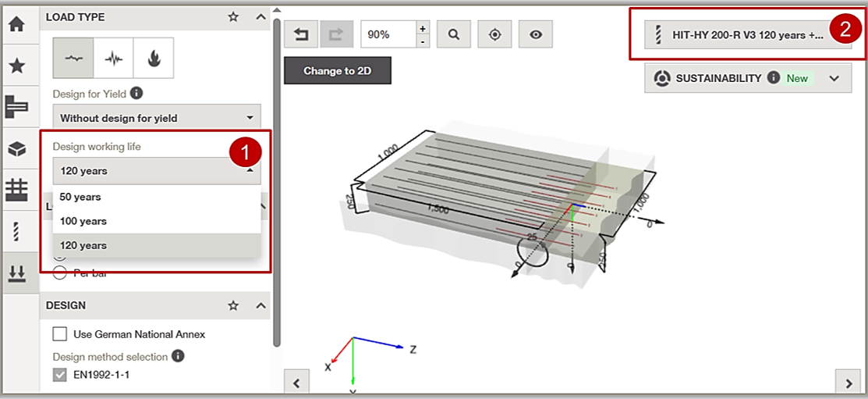Collapse the Design section
The image size is (868, 399).
click(261, 305)
